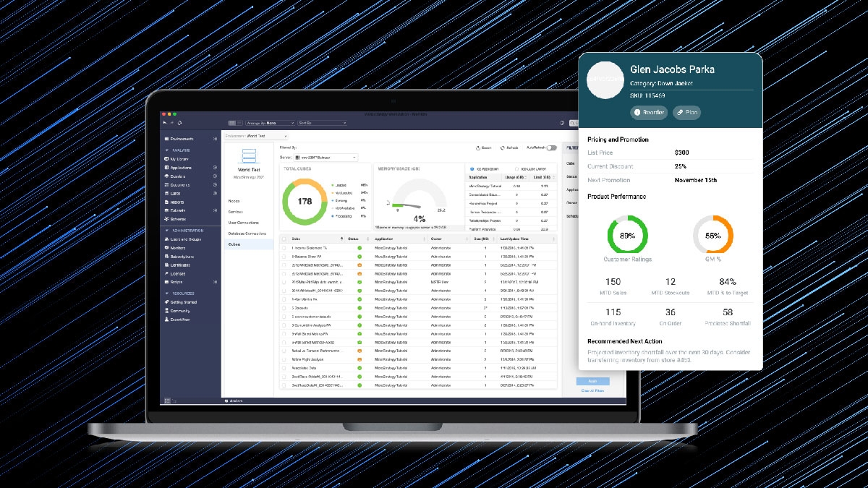Select User Connections in monitor list
Viewport: 868px width, 488px height.
coord(243,223)
